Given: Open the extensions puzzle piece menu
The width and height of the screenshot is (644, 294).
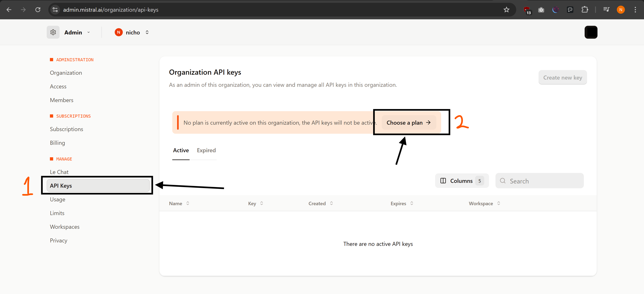Looking at the screenshot, I should (584, 10).
